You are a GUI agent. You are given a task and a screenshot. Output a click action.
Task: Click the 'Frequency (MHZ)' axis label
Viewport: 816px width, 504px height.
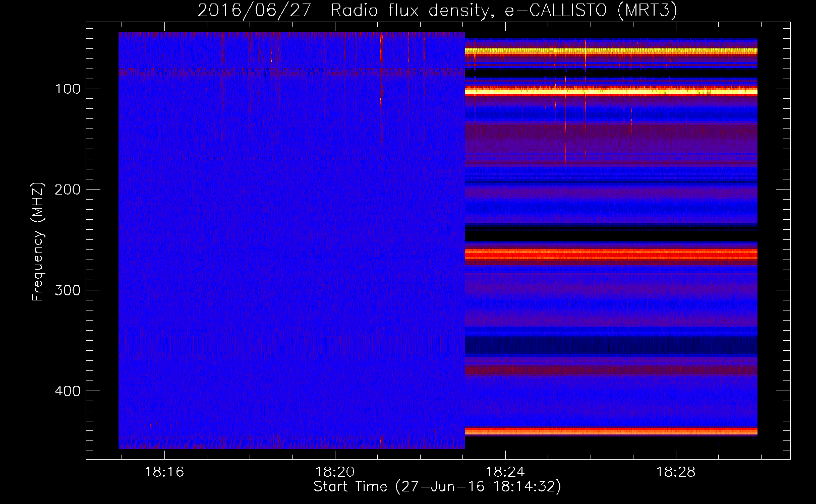pos(38,241)
